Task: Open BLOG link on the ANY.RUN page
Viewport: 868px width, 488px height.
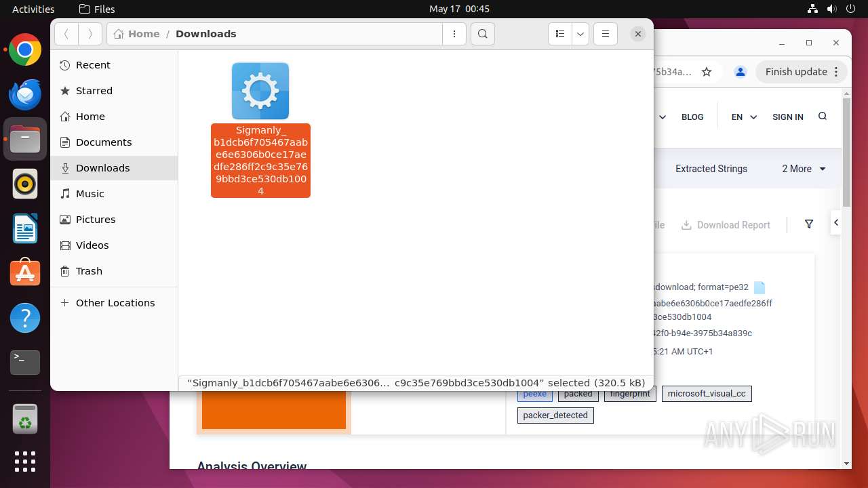Action: click(x=692, y=117)
